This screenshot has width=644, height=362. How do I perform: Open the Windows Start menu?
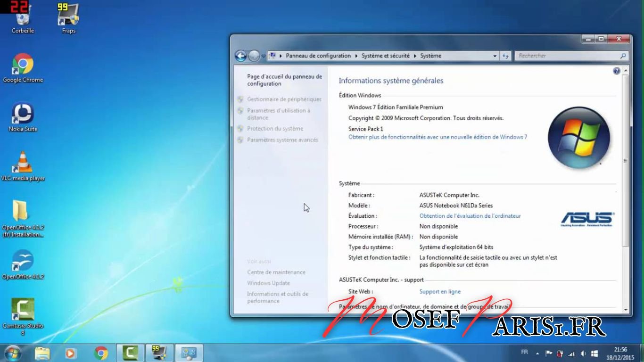(12, 353)
